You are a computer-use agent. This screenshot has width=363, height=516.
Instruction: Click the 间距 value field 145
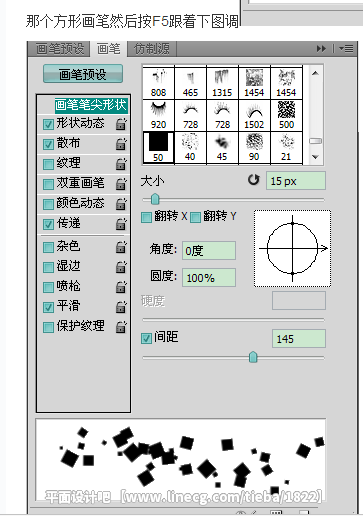click(x=299, y=339)
